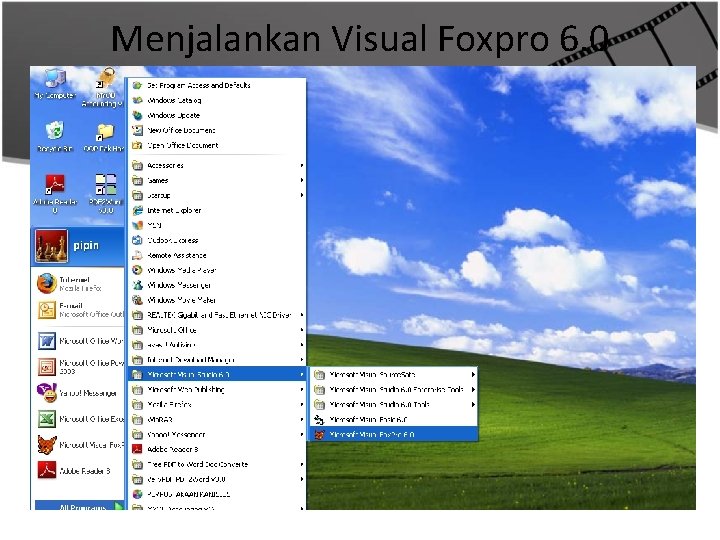Select the Adobe Reader desktop shortcut

55,194
